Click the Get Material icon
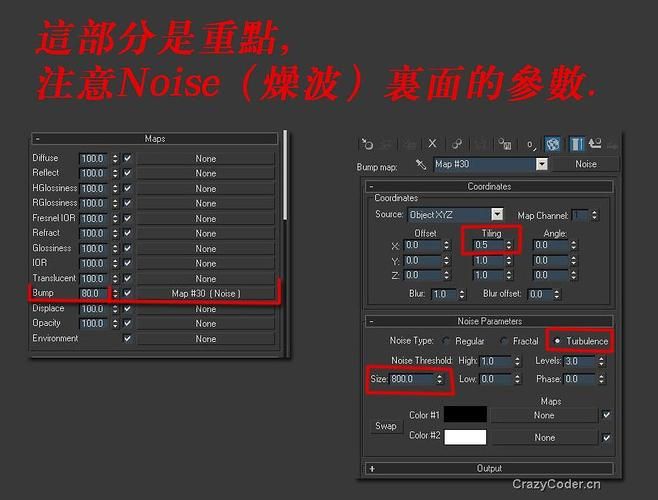Viewport: 658px width, 500px height. point(367,144)
